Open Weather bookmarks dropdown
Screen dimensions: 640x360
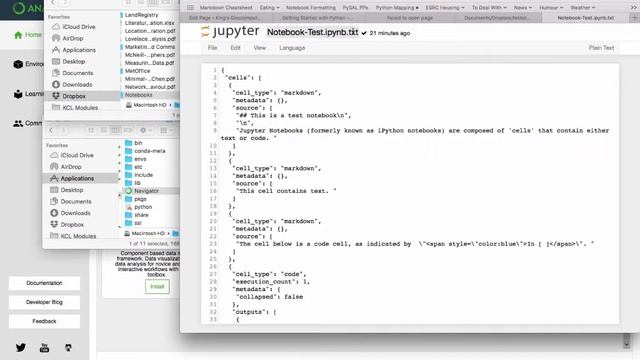click(582, 7)
